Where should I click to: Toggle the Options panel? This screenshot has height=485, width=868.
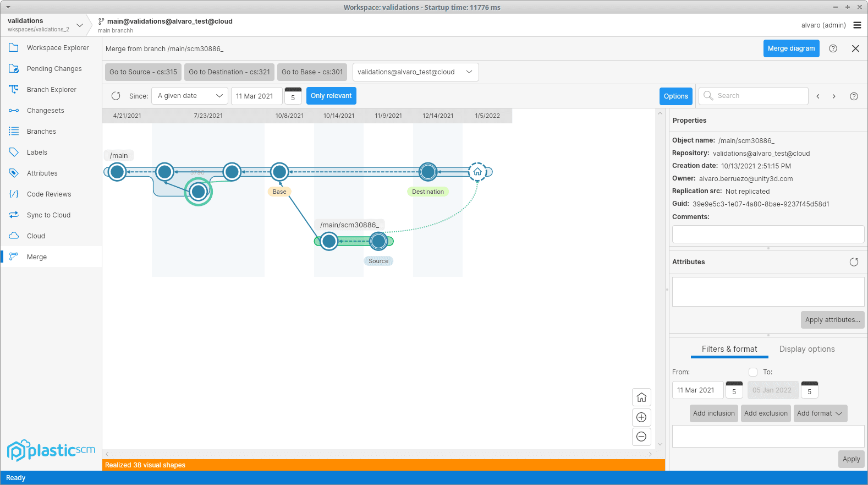click(x=675, y=96)
